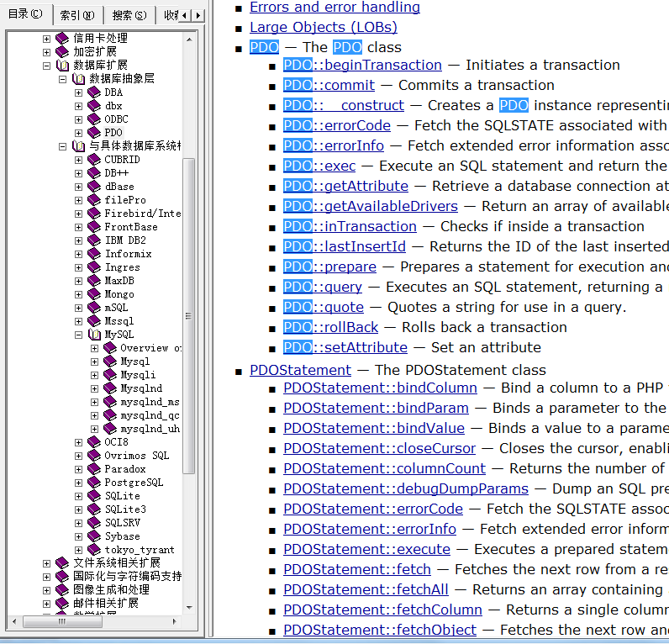Viewport: 669px width, 644px height.
Task: Click the open book icon beside 数据库抽象层
Action: tap(78, 79)
